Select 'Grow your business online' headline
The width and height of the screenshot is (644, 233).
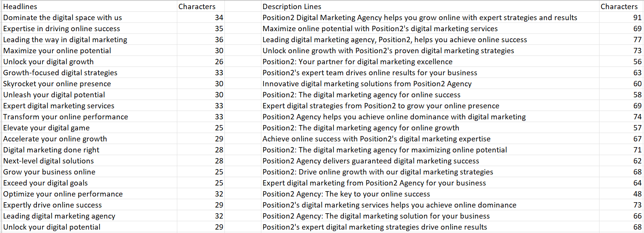[89, 172]
